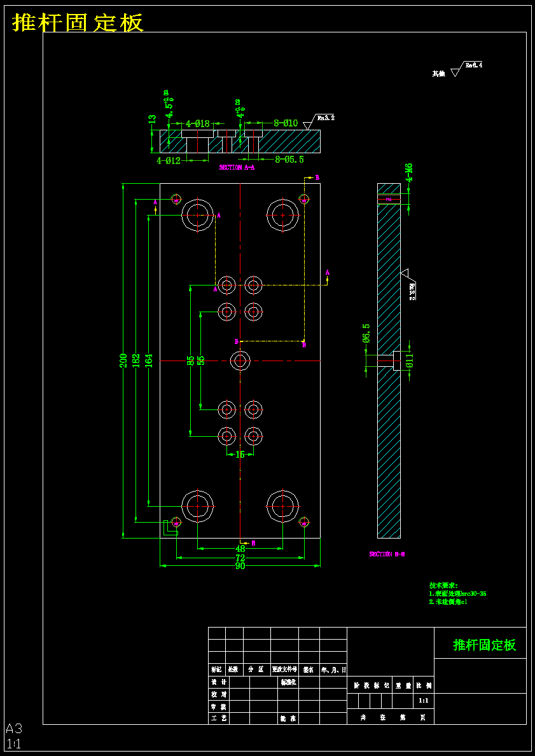
Task: Click the 标记 cell in the title block
Action: click(216, 670)
